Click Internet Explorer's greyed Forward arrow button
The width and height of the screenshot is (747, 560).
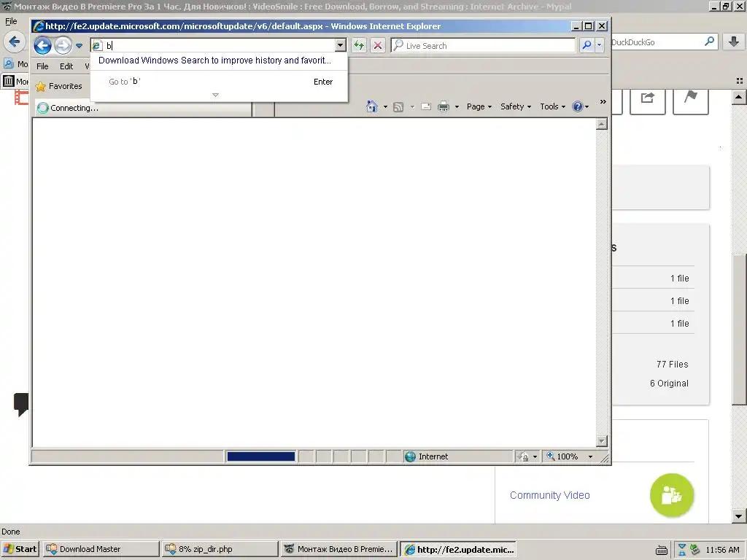coord(63,46)
